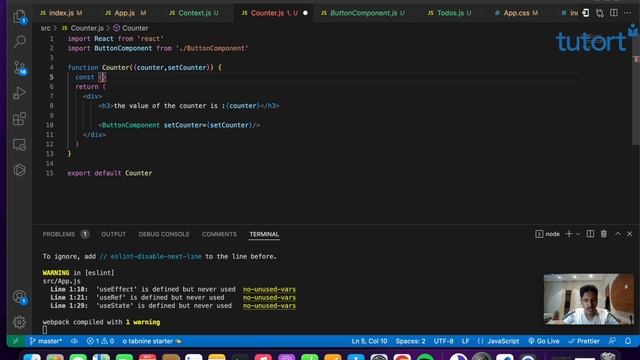Click the terminal input cursor line
The height and width of the screenshot is (360, 640).
click(44, 330)
